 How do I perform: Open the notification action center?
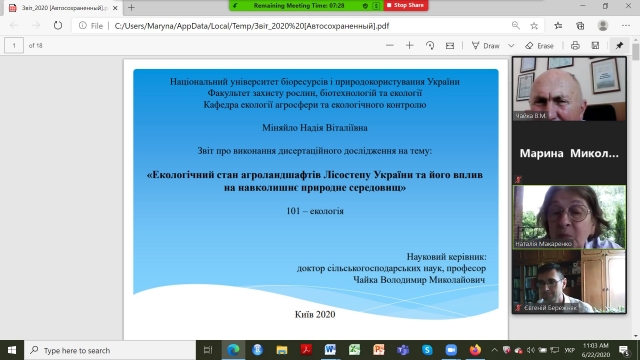pos(624,350)
